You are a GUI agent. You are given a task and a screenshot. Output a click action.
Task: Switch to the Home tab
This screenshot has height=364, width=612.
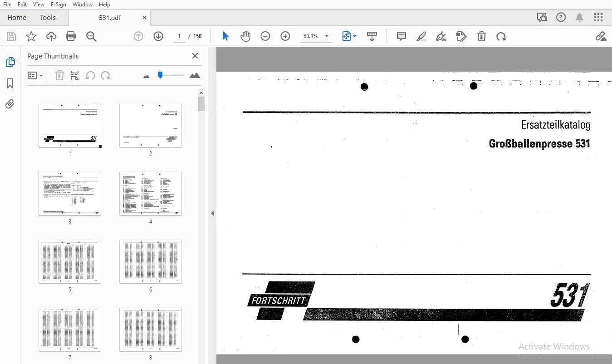pyautogui.click(x=17, y=18)
